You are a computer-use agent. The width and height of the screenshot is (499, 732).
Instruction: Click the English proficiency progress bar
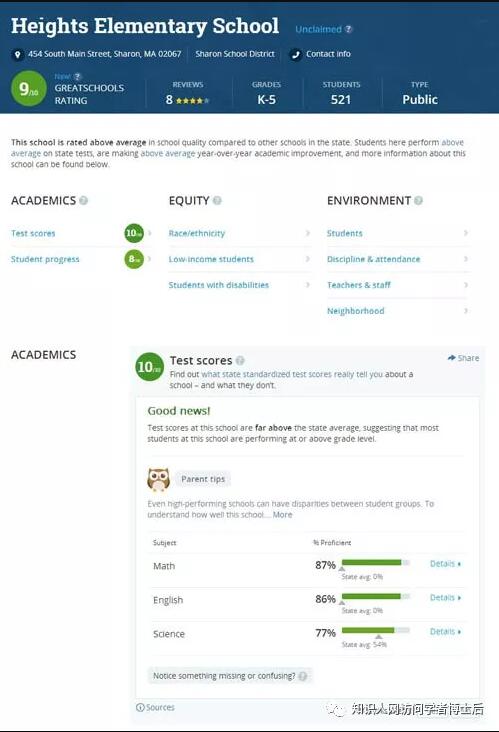pyautogui.click(x=376, y=596)
